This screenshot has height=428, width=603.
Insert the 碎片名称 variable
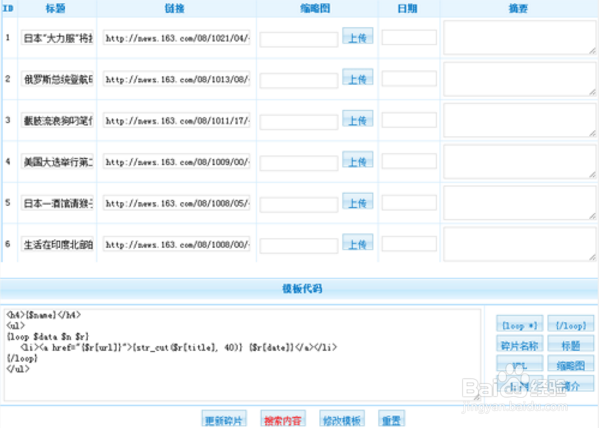tap(520, 345)
